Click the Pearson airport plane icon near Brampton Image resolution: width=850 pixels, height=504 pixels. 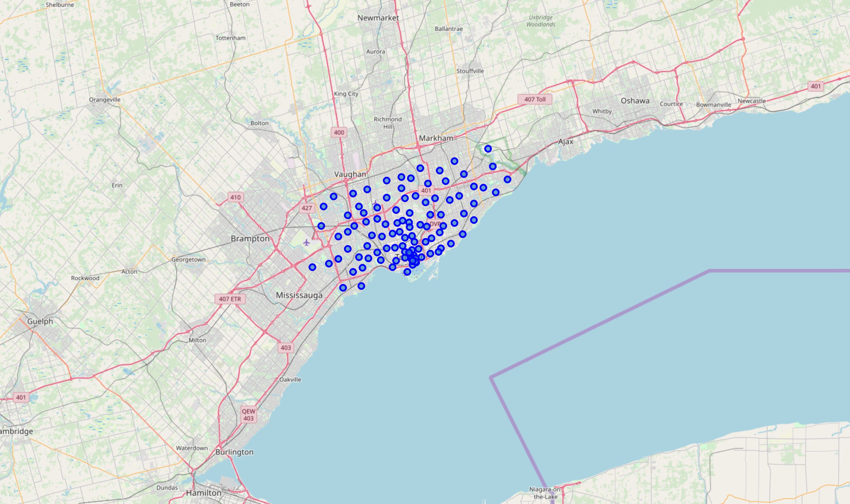[x=307, y=242]
